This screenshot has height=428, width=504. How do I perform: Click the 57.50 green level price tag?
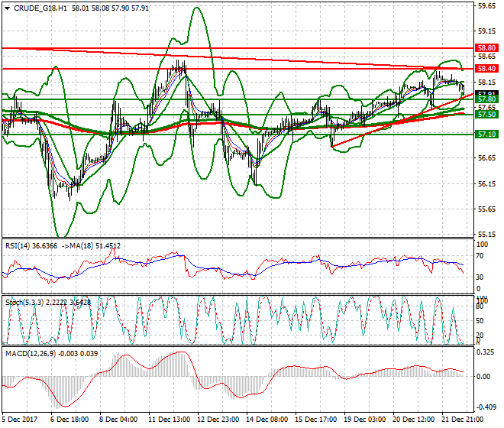point(486,115)
